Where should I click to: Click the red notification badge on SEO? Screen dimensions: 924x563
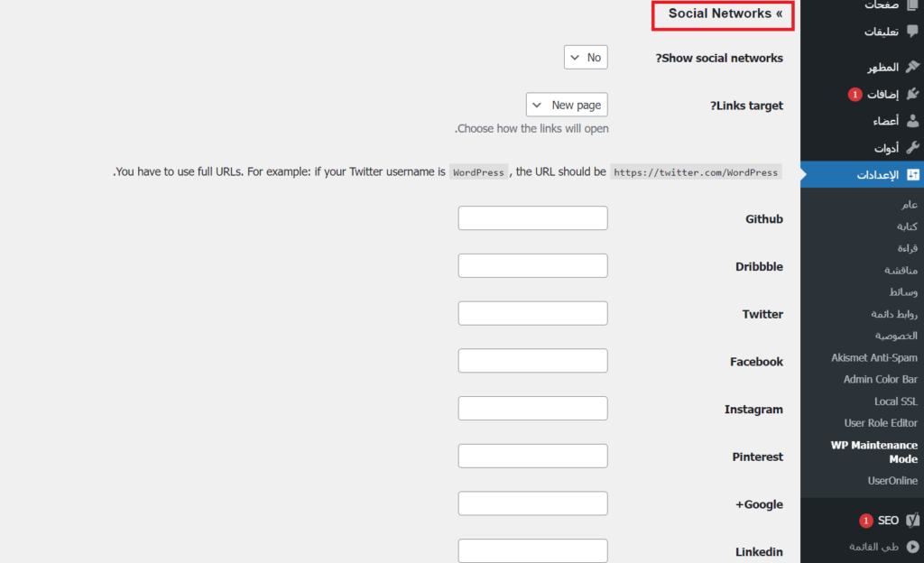click(x=865, y=521)
